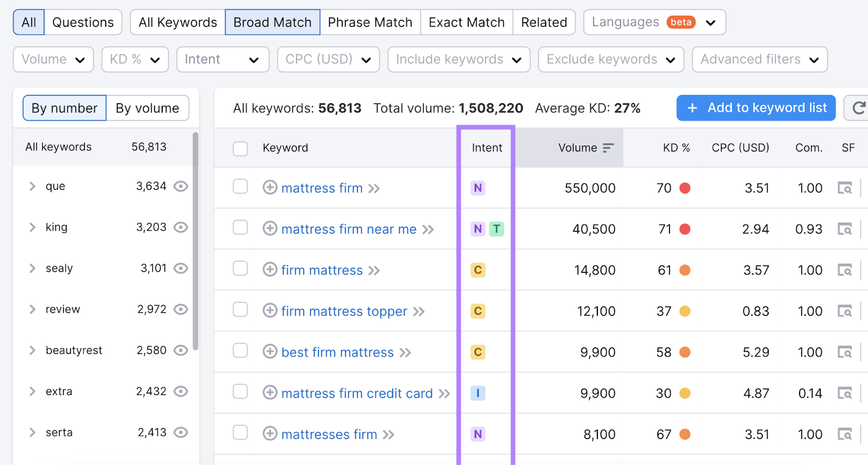The height and width of the screenshot is (465, 868).
Task: Select the Phrase Match tab
Action: (370, 22)
